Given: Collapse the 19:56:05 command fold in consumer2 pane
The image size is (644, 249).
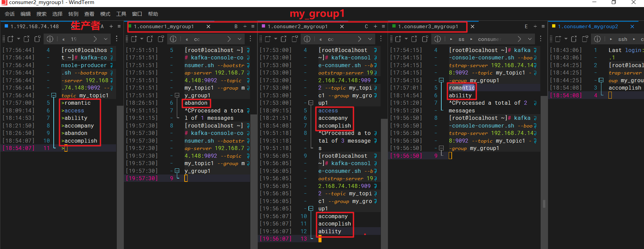Looking at the screenshot, I should coord(311,208).
